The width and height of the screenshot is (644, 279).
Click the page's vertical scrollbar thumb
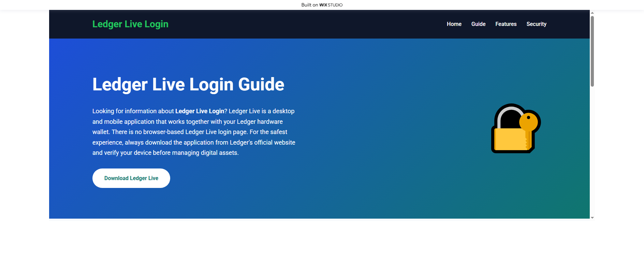point(592,51)
